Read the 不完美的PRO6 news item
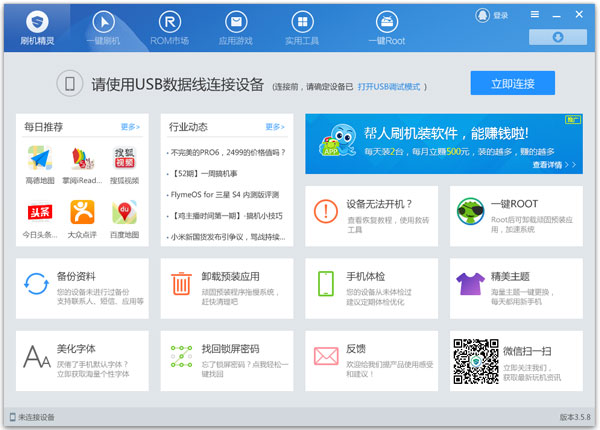 (226, 153)
